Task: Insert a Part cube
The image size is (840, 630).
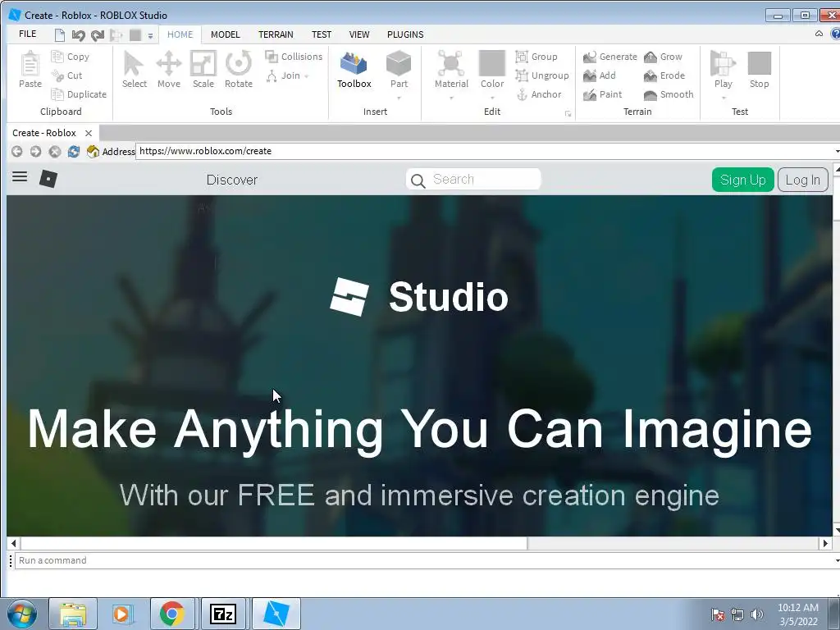Action: click(399, 63)
